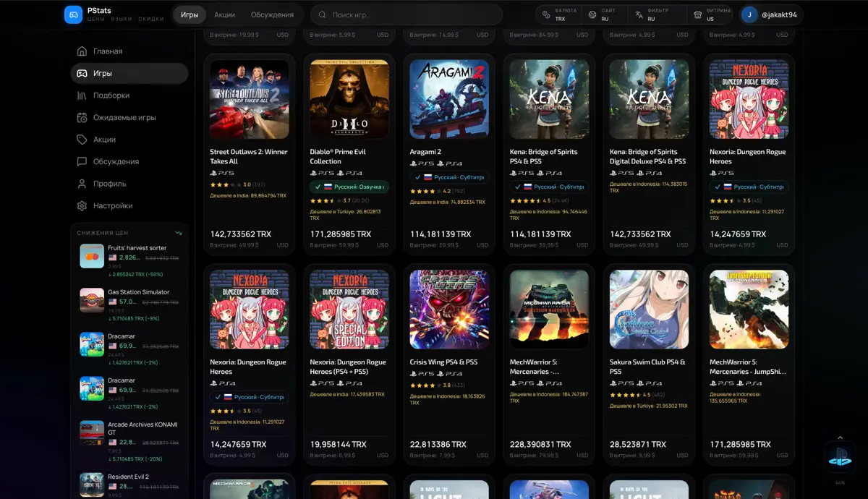Click Aragami 2 Русский Субтитры badge
Viewport: 868px width, 499px height.
pyautogui.click(x=449, y=177)
